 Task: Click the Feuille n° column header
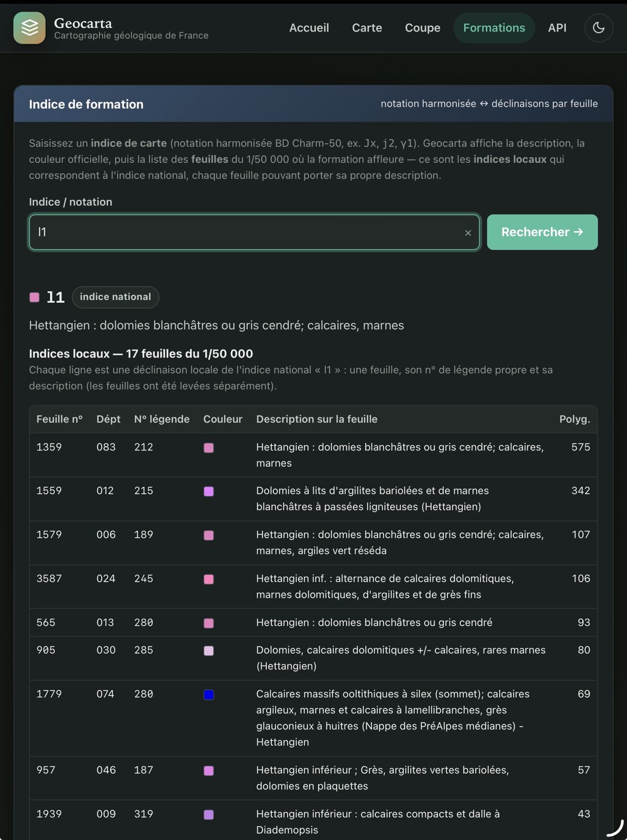(59, 419)
